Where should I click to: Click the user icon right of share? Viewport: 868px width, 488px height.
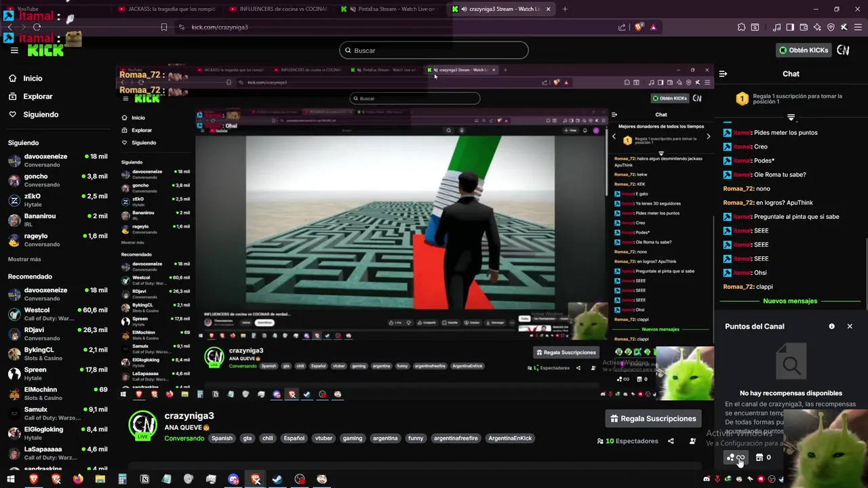(692, 441)
